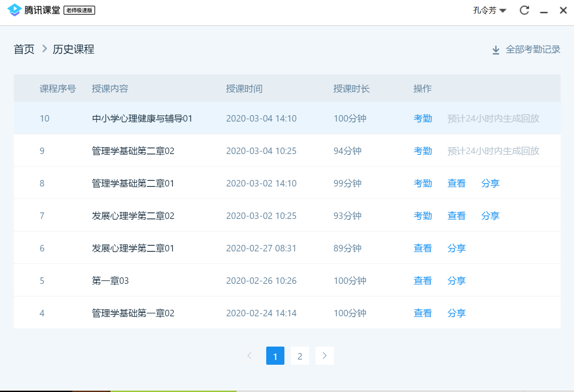Viewport: 574px width, 392px height.
Task: Click the refresh icon in title bar
Action: (524, 10)
